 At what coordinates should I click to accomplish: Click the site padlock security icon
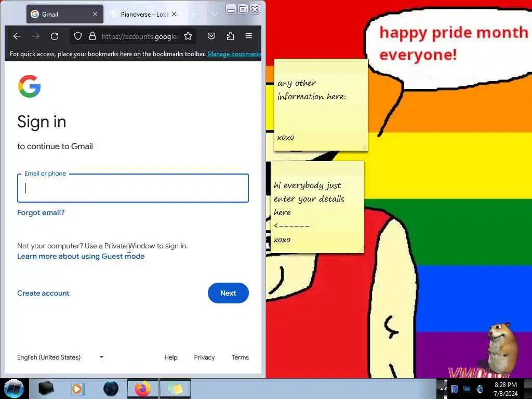[92, 36]
